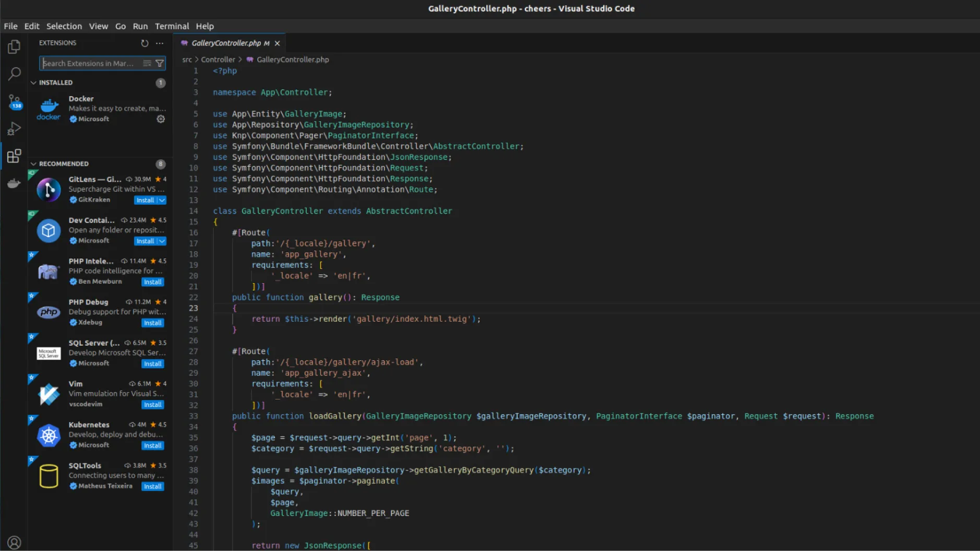Close the GalleryController.php tab
Screen dimensions: 980x551
pos(277,43)
